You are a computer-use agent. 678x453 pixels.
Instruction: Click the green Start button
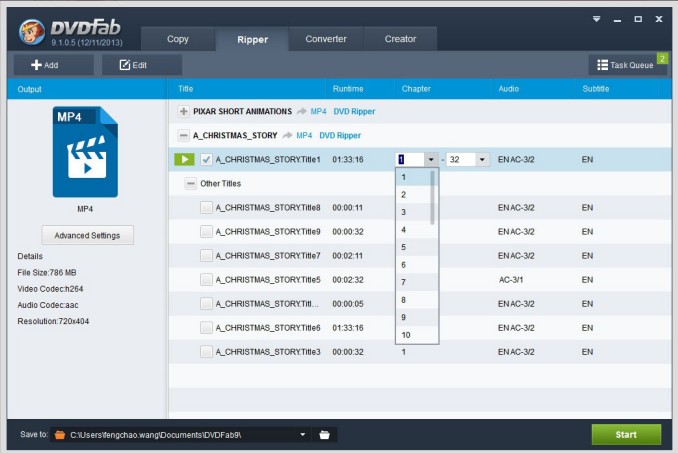click(626, 434)
